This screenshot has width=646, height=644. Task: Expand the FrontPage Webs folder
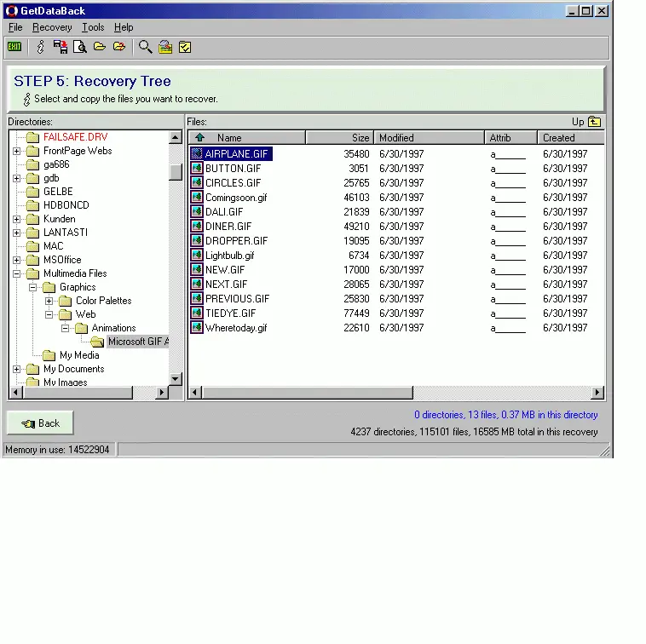pos(17,151)
